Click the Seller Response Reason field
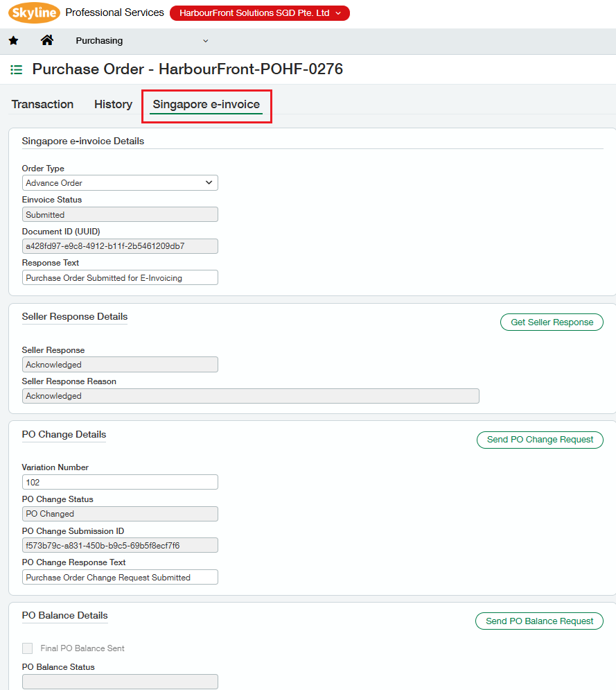The height and width of the screenshot is (690, 616). [251, 396]
